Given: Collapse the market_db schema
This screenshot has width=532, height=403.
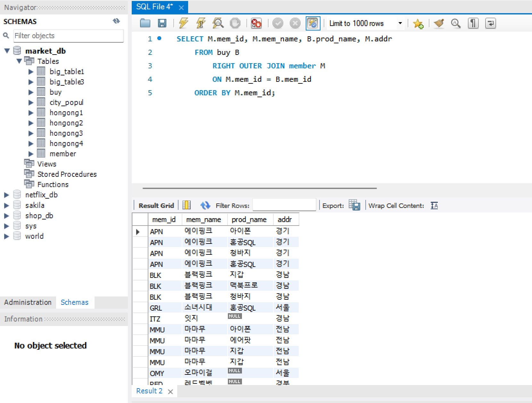Looking at the screenshot, I should tap(7, 50).
